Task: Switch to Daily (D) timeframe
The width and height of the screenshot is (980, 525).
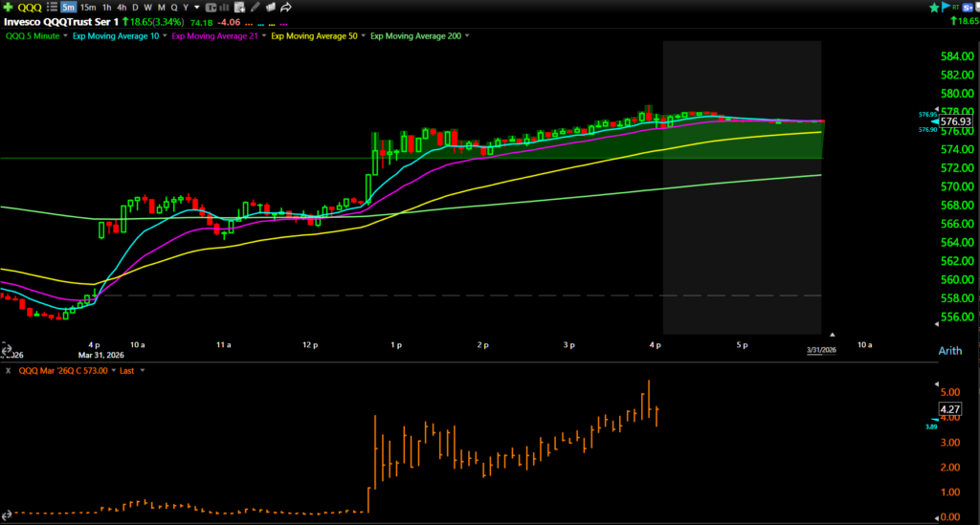Action: pos(135,8)
